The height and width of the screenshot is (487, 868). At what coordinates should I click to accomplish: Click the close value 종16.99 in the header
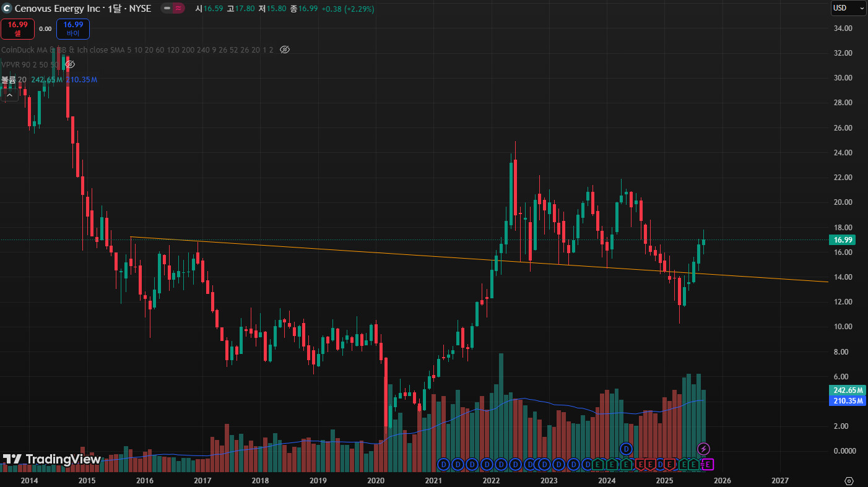click(304, 9)
